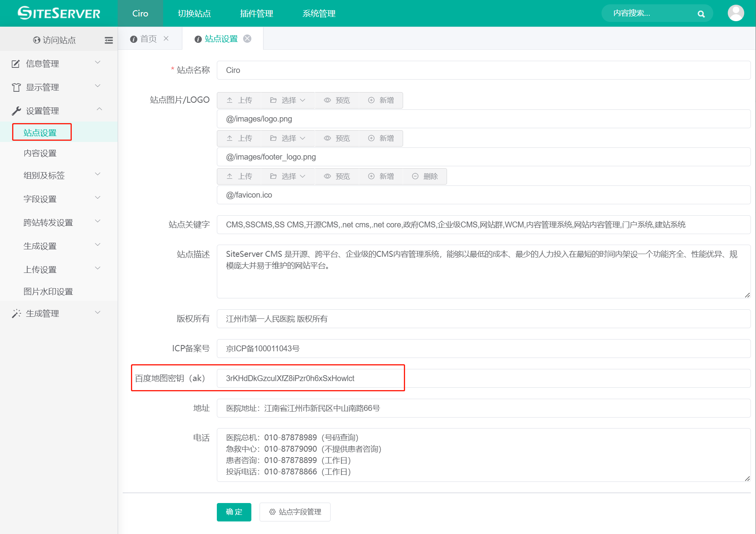Preview the footer_logo.png image

pyautogui.click(x=337, y=138)
